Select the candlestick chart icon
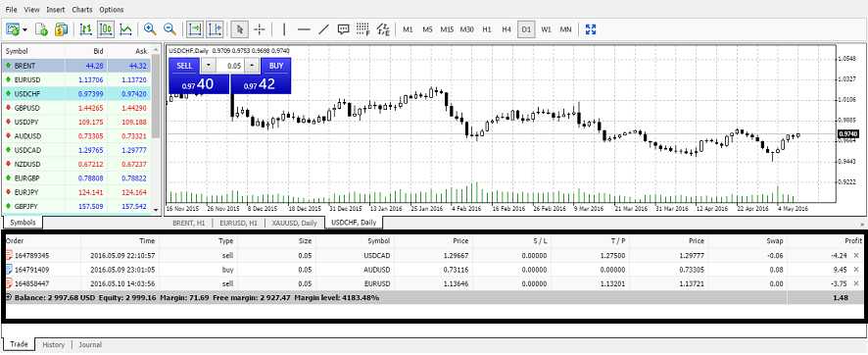The width and height of the screenshot is (868, 355). click(106, 29)
